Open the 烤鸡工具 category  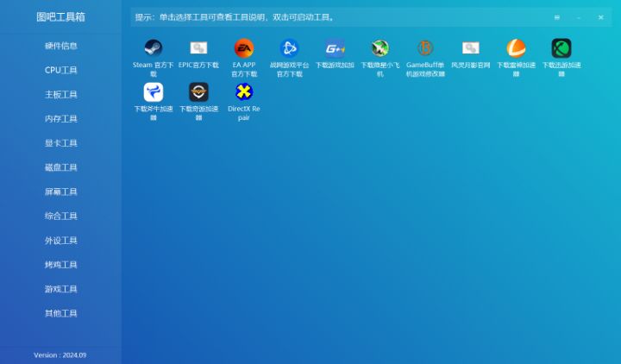pos(60,265)
